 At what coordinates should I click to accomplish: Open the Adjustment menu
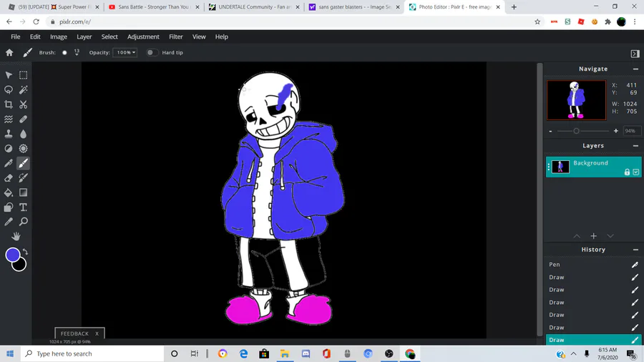[143, 36]
